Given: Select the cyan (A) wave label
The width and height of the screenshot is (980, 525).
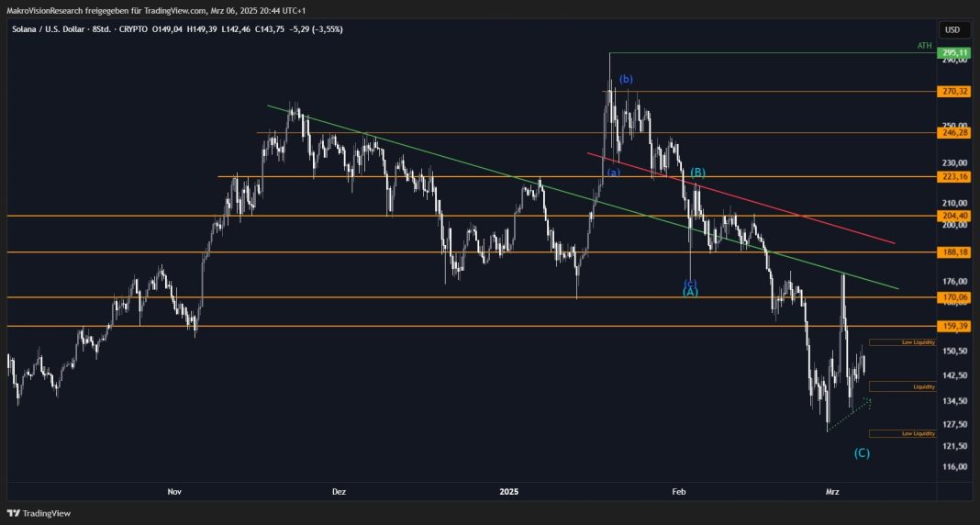Looking at the screenshot, I should [x=691, y=292].
